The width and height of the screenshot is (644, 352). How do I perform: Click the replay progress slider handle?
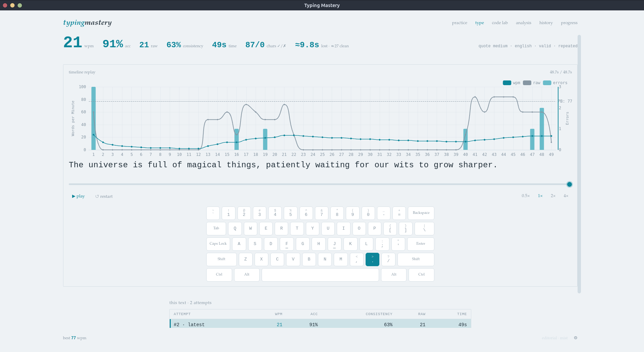(x=569, y=184)
